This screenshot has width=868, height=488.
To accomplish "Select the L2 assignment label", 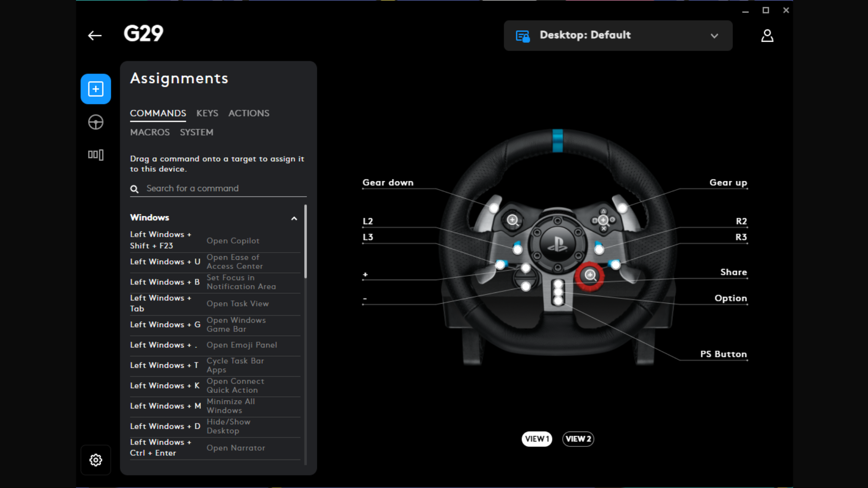I will pyautogui.click(x=368, y=221).
